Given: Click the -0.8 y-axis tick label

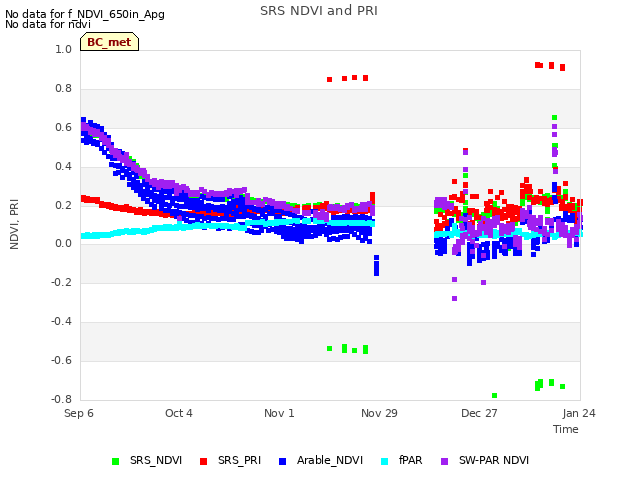Looking at the screenshot, I should [x=61, y=399].
